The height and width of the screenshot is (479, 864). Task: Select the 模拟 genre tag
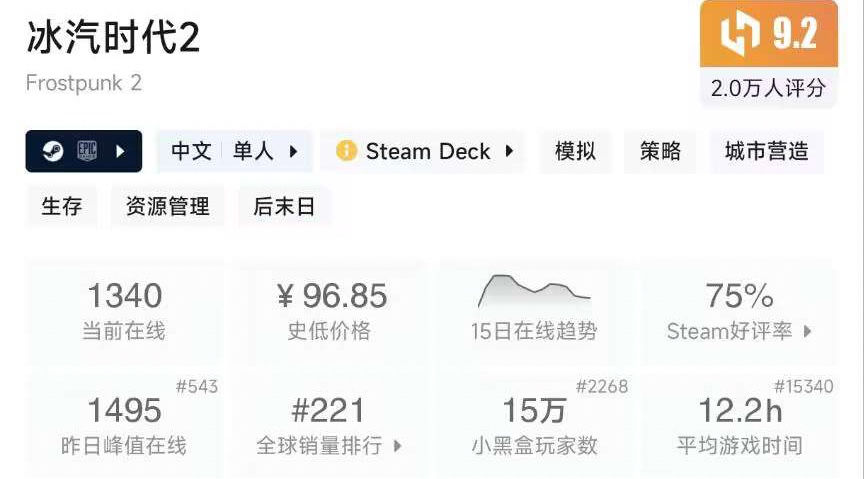[x=575, y=152]
